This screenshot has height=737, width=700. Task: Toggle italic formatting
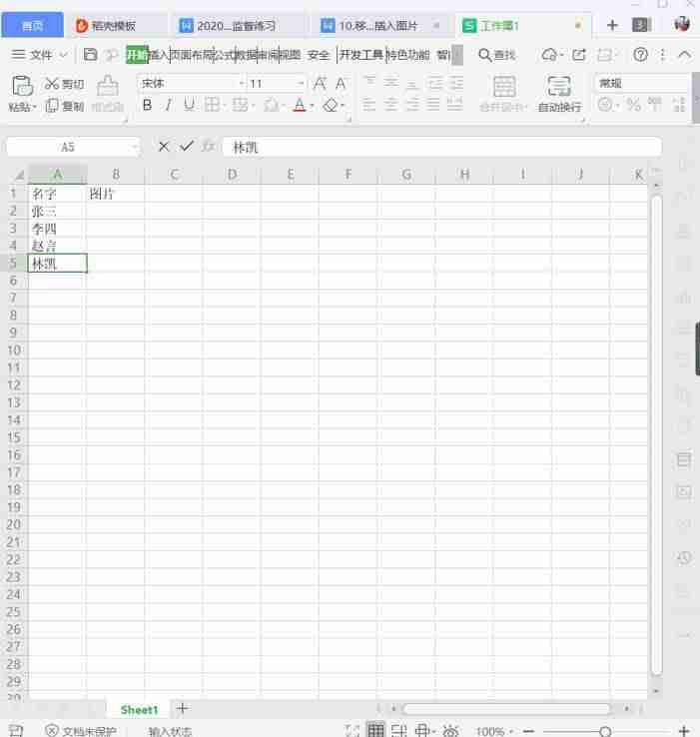168,105
